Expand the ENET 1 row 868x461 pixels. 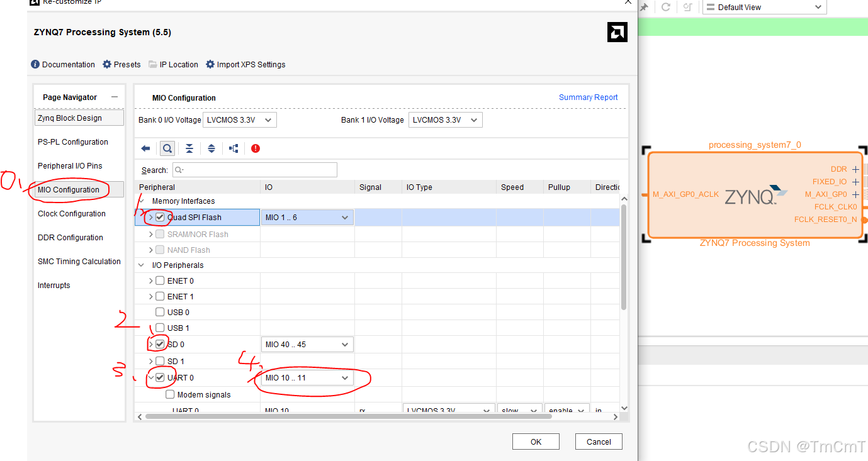click(150, 296)
